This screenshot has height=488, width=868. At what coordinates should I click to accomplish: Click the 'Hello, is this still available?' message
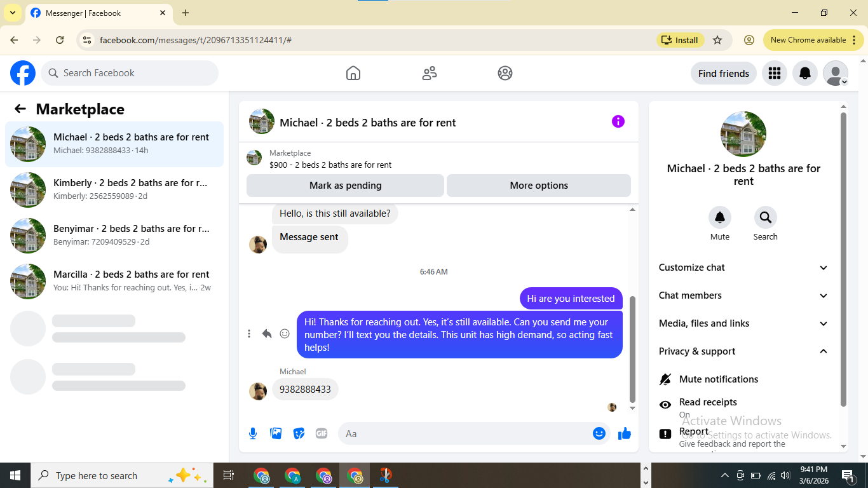[x=335, y=213]
